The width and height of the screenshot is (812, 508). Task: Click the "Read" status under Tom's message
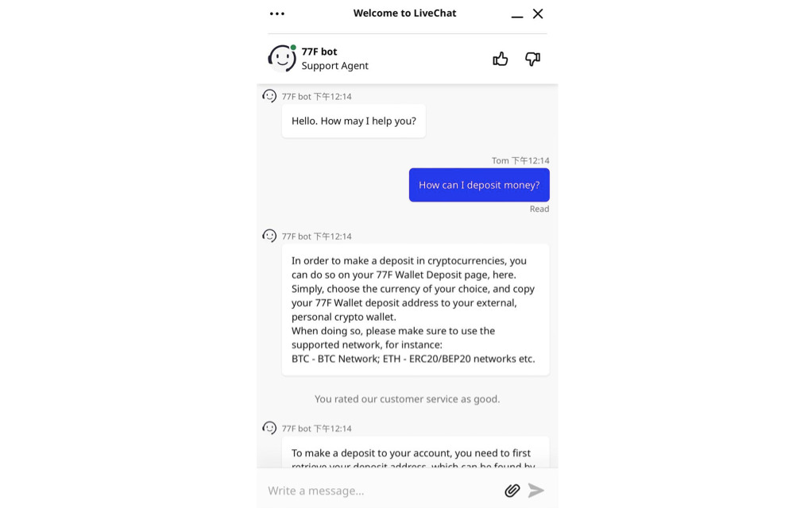[539, 209]
